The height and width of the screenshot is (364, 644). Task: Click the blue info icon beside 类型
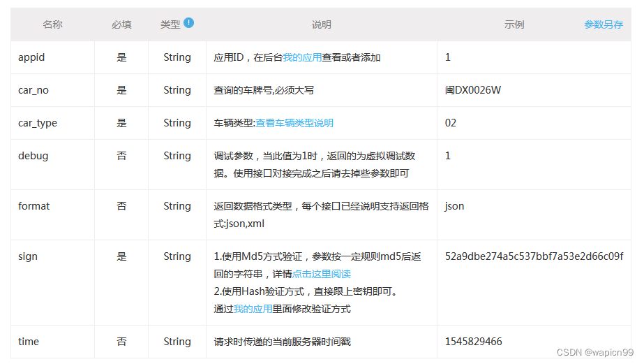coord(188,22)
